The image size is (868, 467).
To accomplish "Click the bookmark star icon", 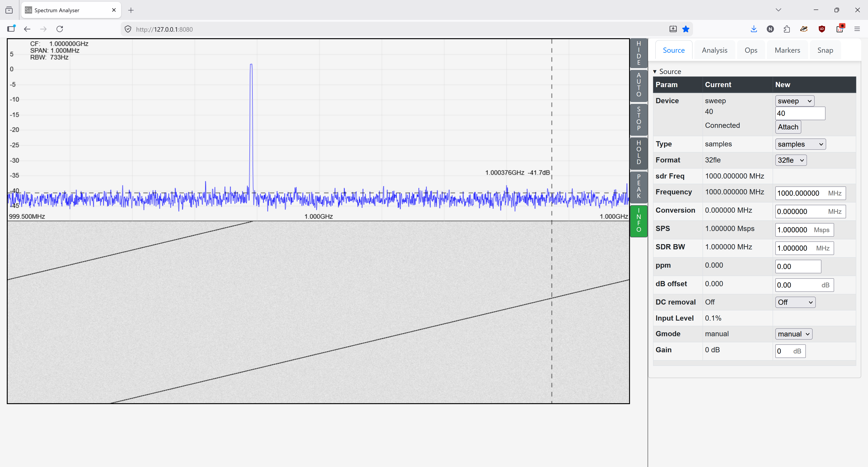I will coord(686,29).
